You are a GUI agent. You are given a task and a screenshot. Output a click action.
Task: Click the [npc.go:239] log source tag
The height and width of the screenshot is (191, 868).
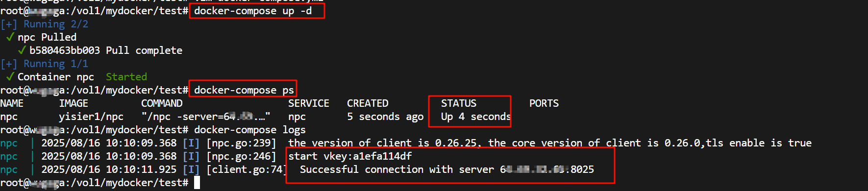[x=241, y=143]
